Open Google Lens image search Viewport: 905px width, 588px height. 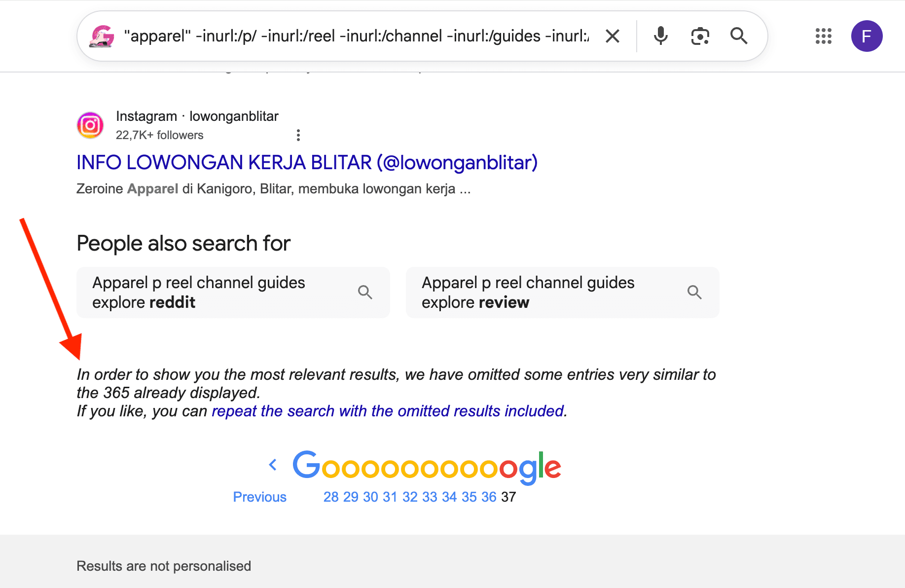pos(700,36)
